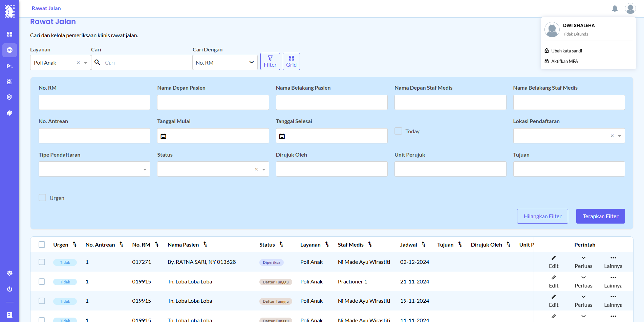Select row checkbox for 21-11-2024 entry
This screenshot has height=322, width=644.
click(42, 281)
